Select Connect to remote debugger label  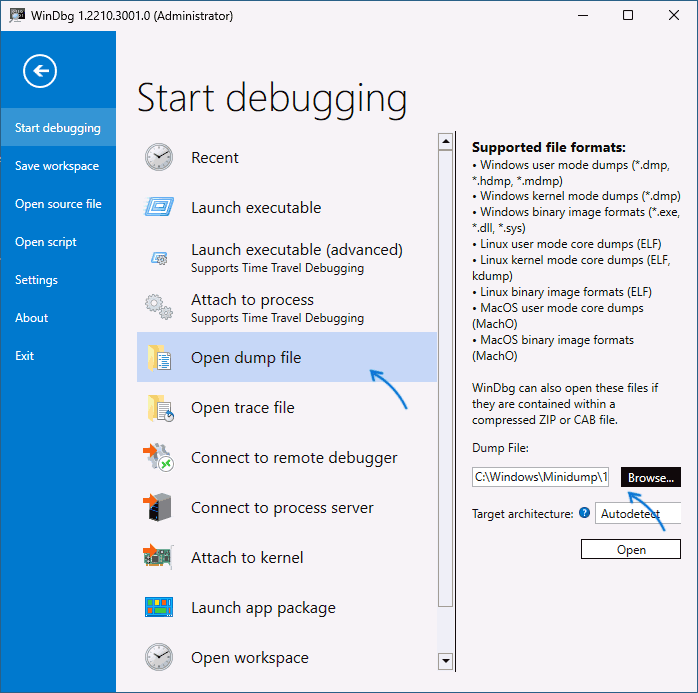(x=294, y=458)
